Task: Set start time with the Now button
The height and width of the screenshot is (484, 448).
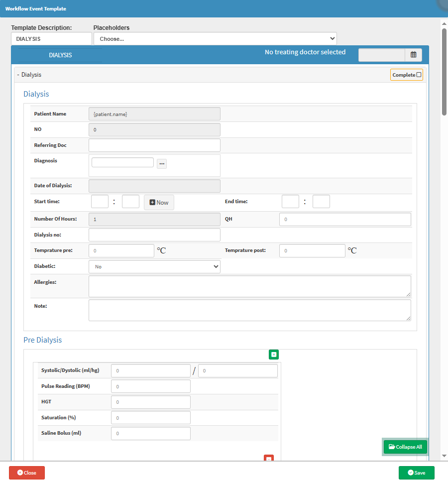Action: tap(159, 203)
